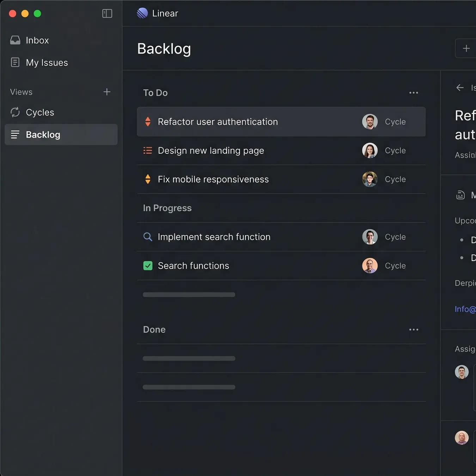
Task: Click magnifier icon on Implement search function
Action: click(148, 237)
